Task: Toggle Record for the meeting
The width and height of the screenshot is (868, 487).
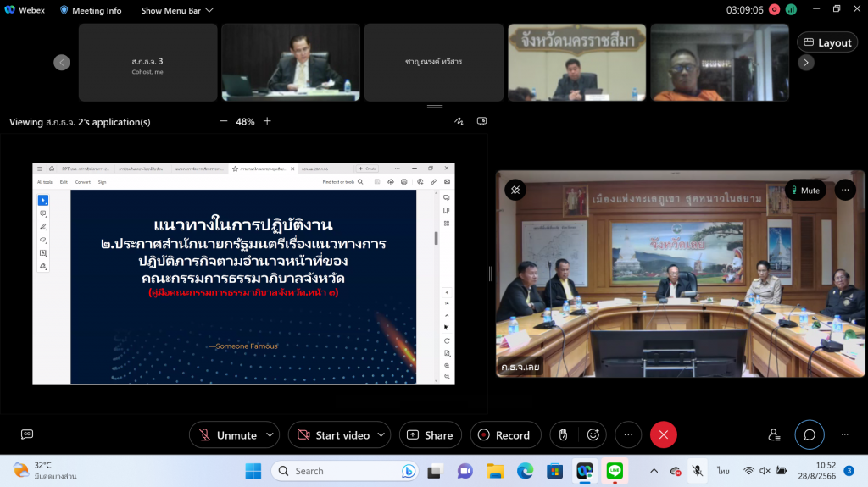Action: click(504, 434)
